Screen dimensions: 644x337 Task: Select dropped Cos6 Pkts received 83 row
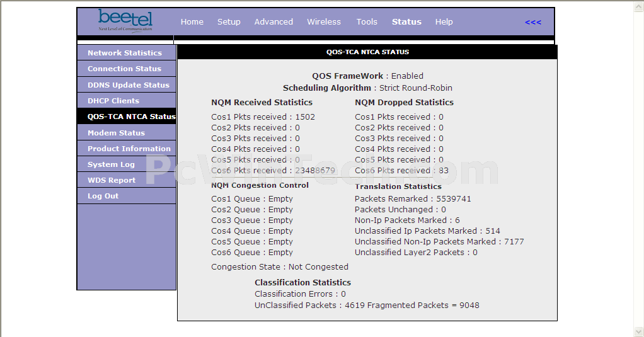click(401, 170)
